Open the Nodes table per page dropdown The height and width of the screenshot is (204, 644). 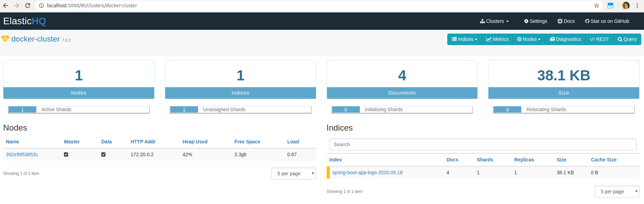(x=293, y=174)
